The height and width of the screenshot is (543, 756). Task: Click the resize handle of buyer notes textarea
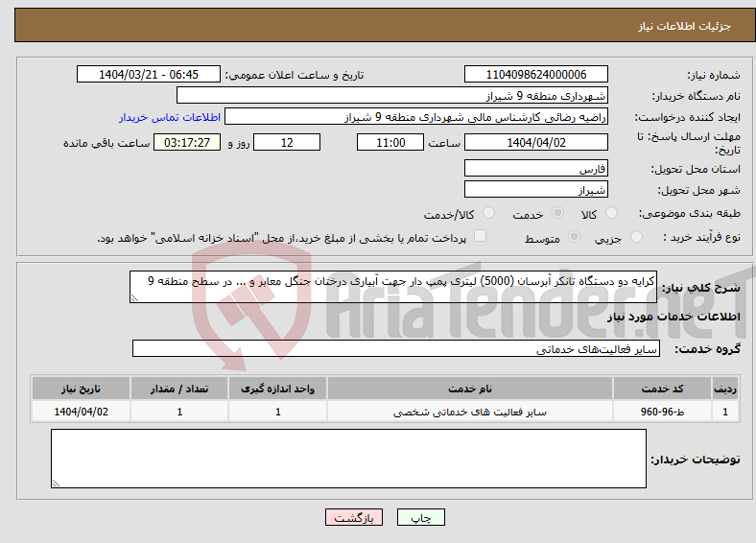pyautogui.click(x=56, y=484)
